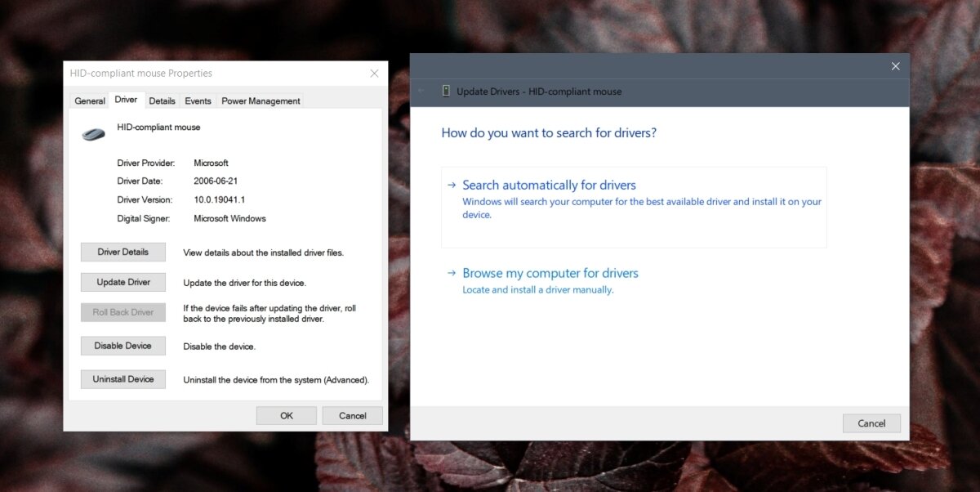This screenshot has width=980, height=492.
Task: Cancel the HID-compliant mouse Properties dialog
Action: pos(352,415)
